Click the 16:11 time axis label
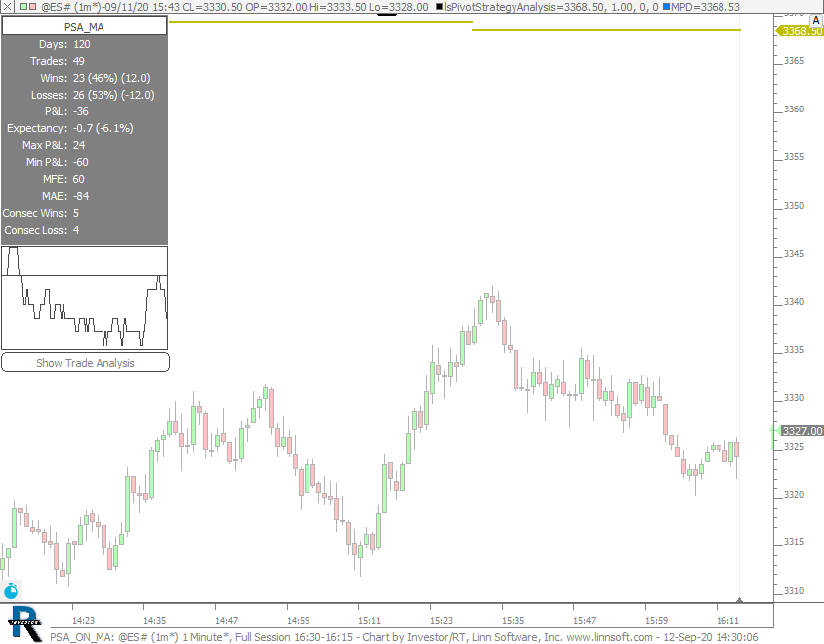This screenshot has width=824, height=644. [727, 620]
